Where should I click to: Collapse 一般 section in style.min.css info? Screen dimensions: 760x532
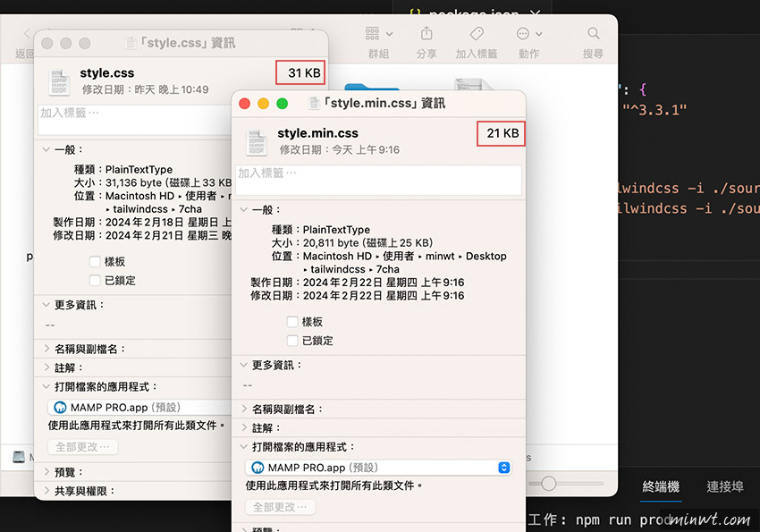[244, 210]
